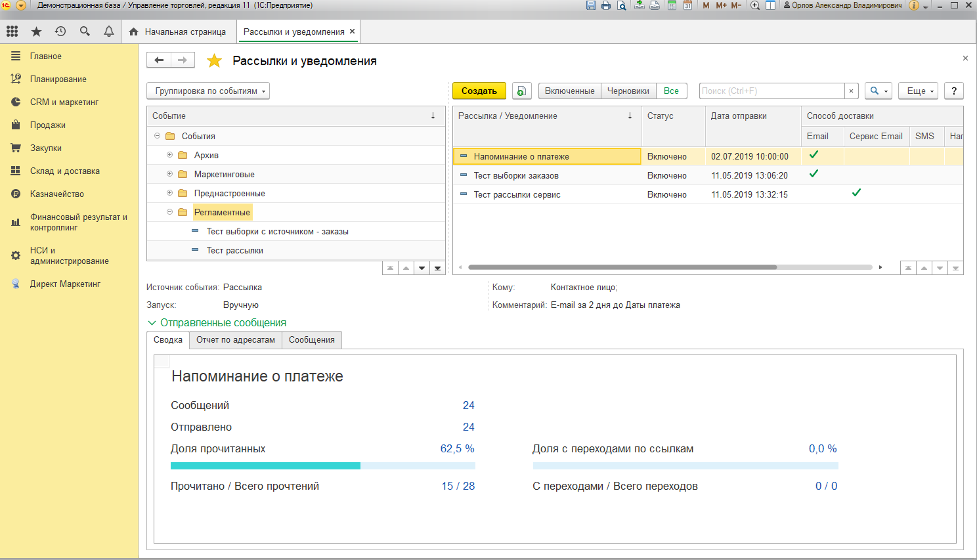The image size is (977, 560).
Task: Filter list by Включенные
Action: tap(569, 91)
